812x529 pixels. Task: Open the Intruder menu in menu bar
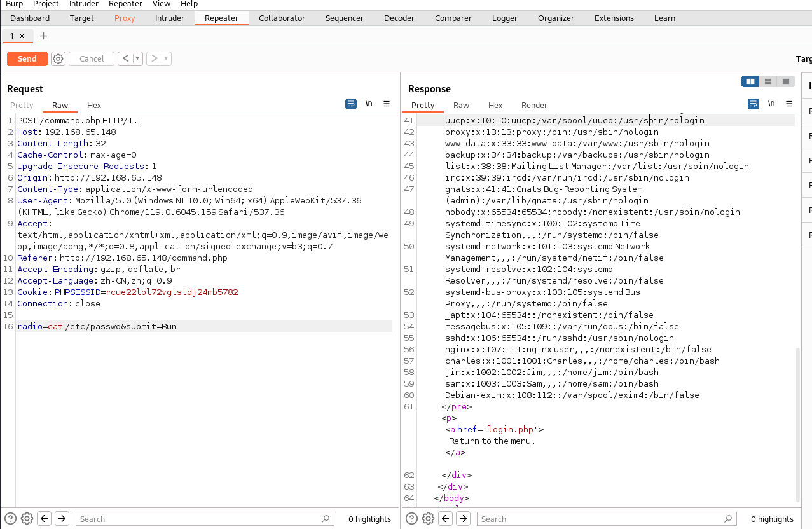pos(83,4)
